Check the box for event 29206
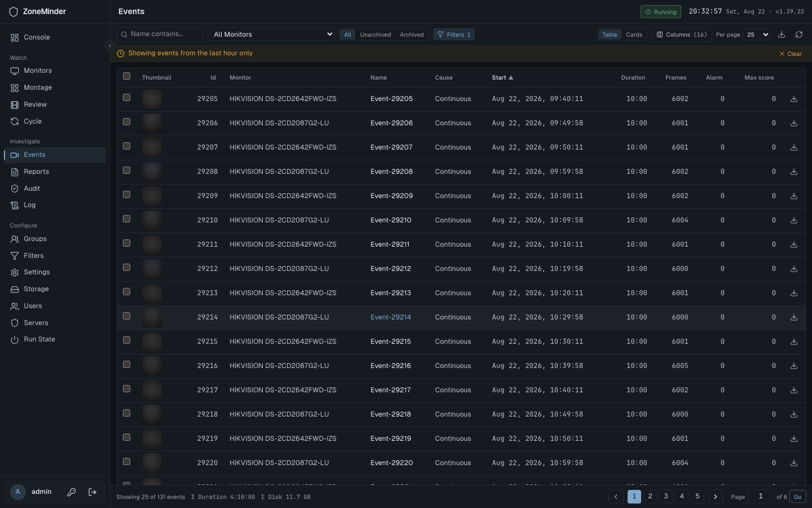Viewport: 812px width, 508px height. (126, 122)
